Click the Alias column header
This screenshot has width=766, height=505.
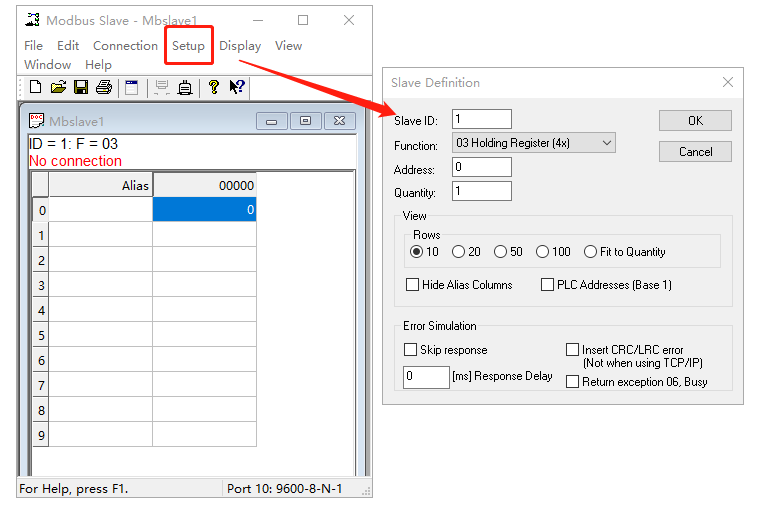tap(101, 185)
